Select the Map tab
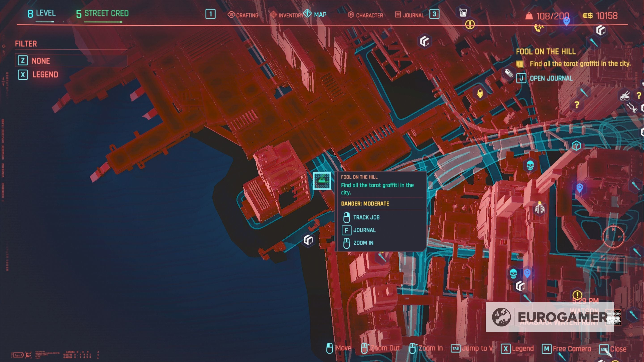644x362 pixels. pos(315,14)
